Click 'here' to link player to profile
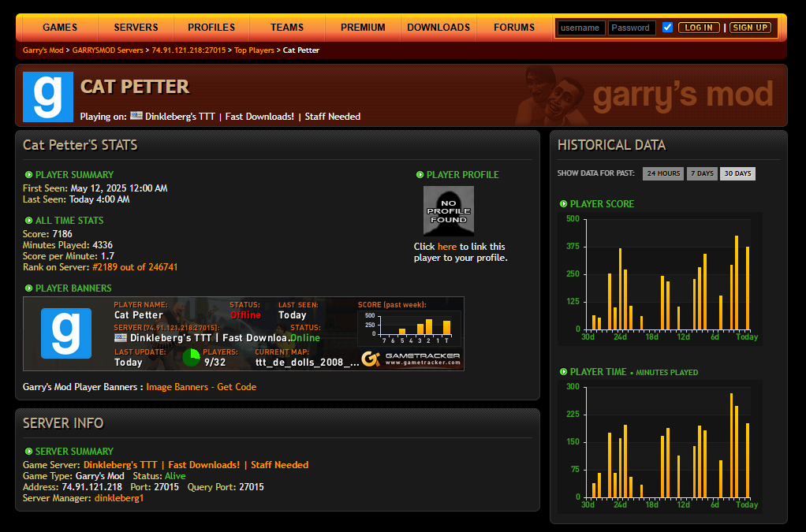 446,247
